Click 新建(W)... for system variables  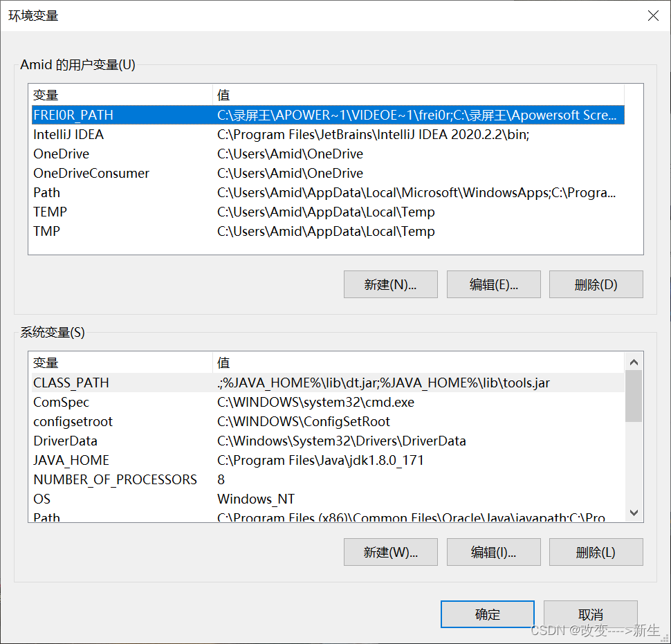coord(390,552)
